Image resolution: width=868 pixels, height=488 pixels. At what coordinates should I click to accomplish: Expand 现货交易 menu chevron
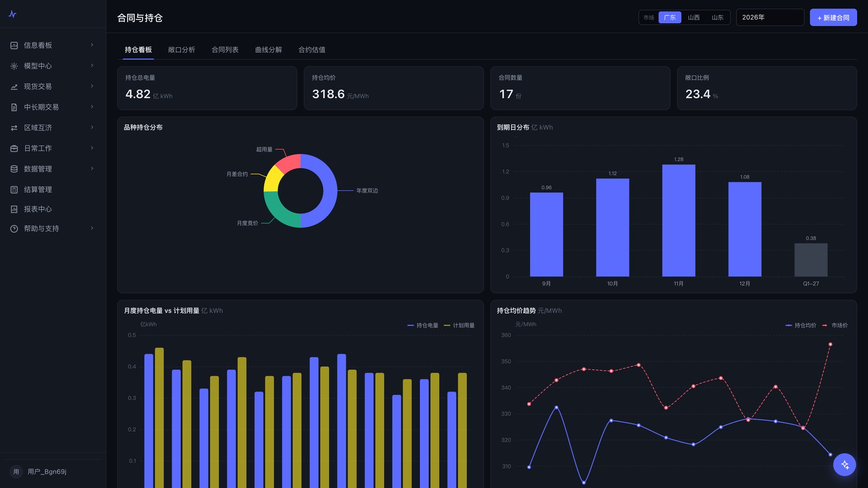92,86
